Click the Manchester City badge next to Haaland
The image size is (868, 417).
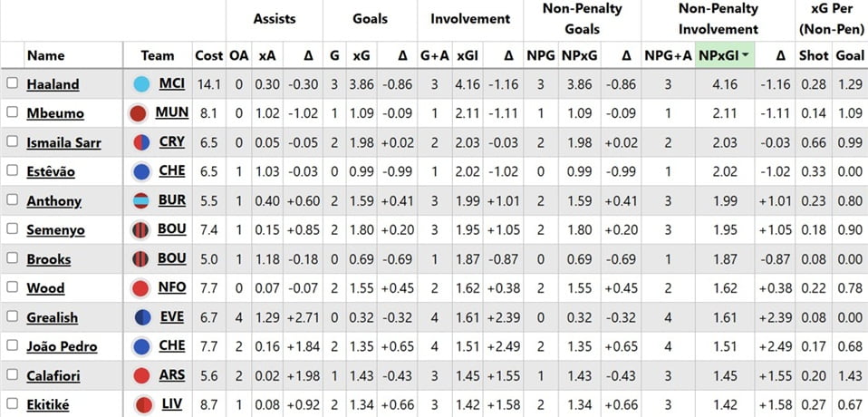(x=140, y=84)
